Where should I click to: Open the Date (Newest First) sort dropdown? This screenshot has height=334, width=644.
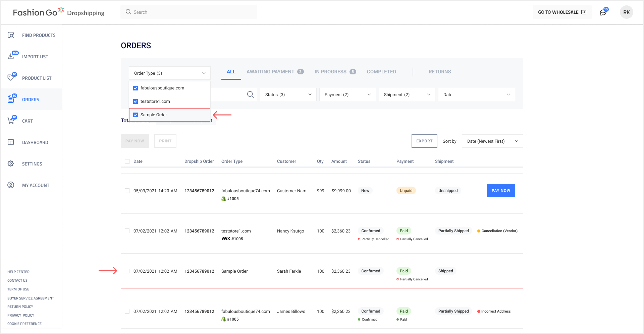point(492,141)
